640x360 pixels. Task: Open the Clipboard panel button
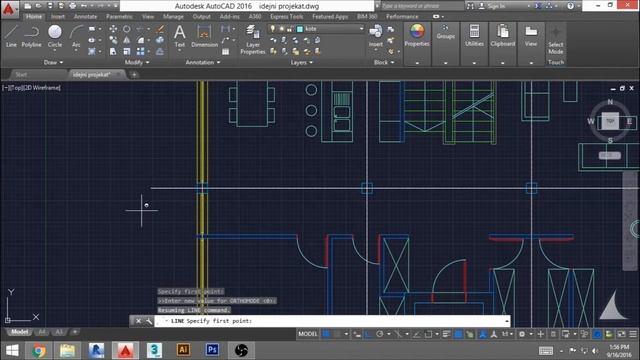(502, 35)
